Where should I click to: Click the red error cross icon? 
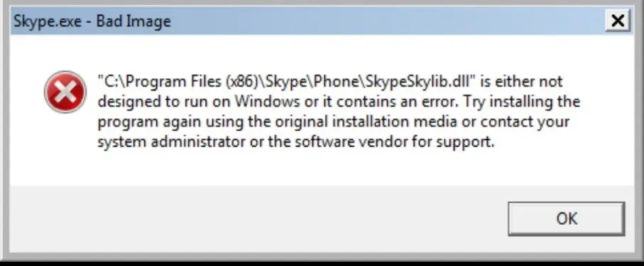pyautogui.click(x=65, y=92)
